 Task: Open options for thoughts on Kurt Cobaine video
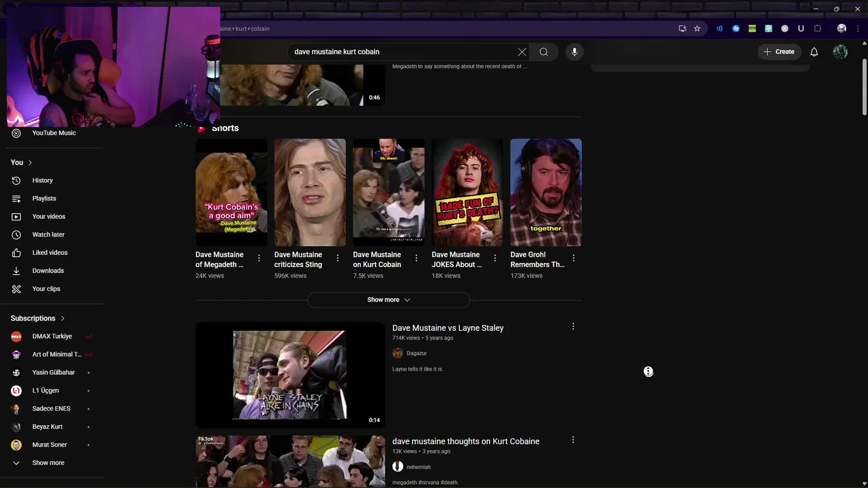click(573, 440)
